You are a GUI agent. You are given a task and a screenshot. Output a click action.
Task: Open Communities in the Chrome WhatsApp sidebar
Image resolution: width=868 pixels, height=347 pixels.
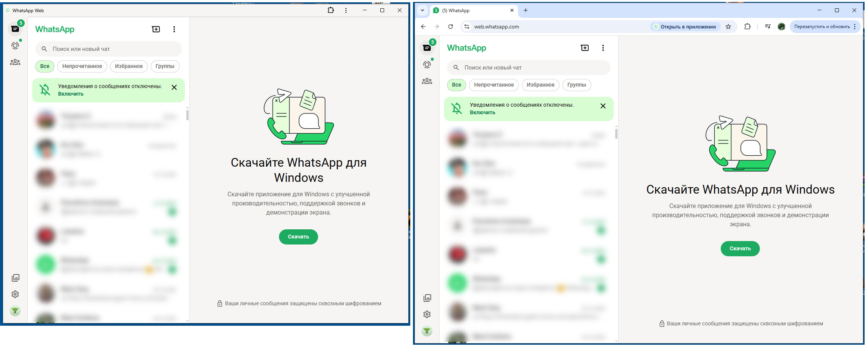tap(427, 81)
